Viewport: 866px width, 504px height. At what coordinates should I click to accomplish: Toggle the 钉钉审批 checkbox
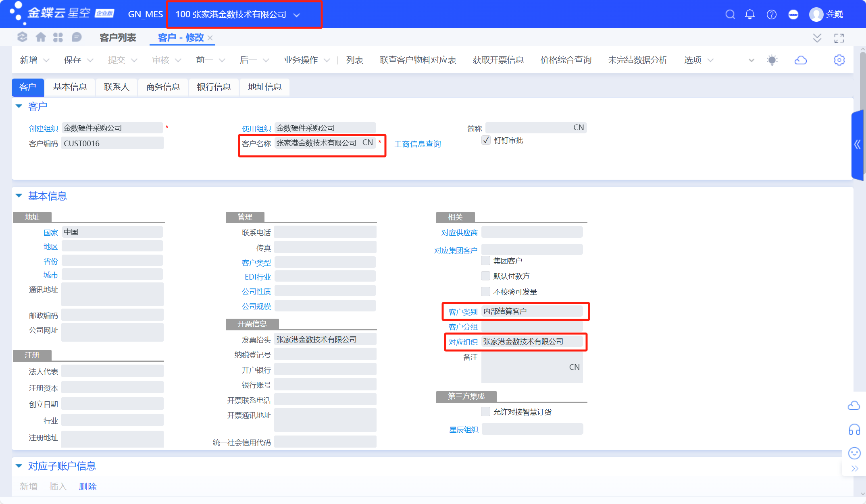click(x=486, y=140)
